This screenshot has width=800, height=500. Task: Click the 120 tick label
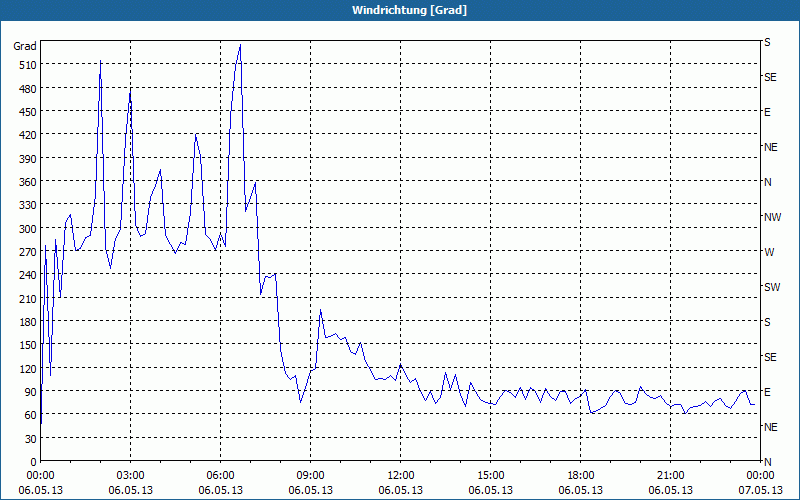(x=28, y=369)
